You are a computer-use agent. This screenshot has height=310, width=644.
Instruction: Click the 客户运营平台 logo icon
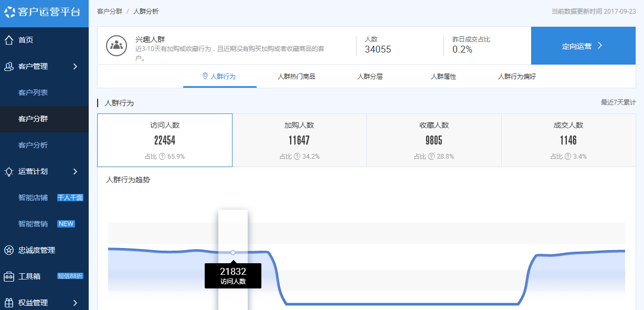[9, 12]
